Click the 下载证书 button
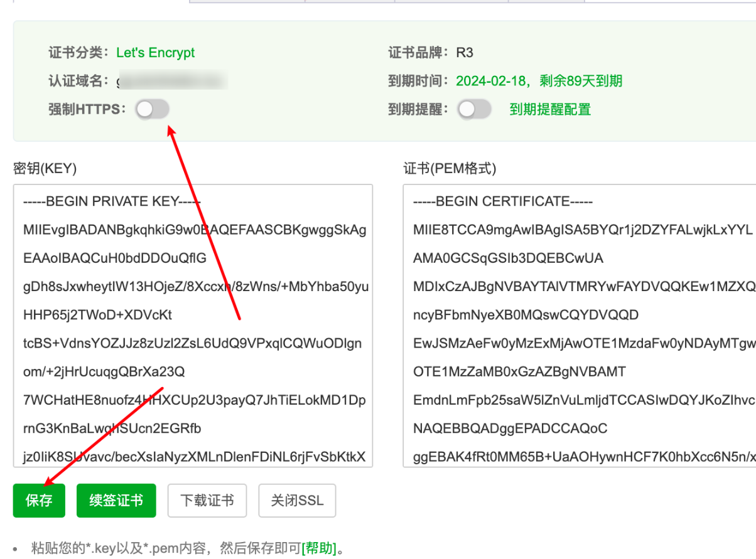The width and height of the screenshot is (756, 559). pyautogui.click(x=207, y=501)
